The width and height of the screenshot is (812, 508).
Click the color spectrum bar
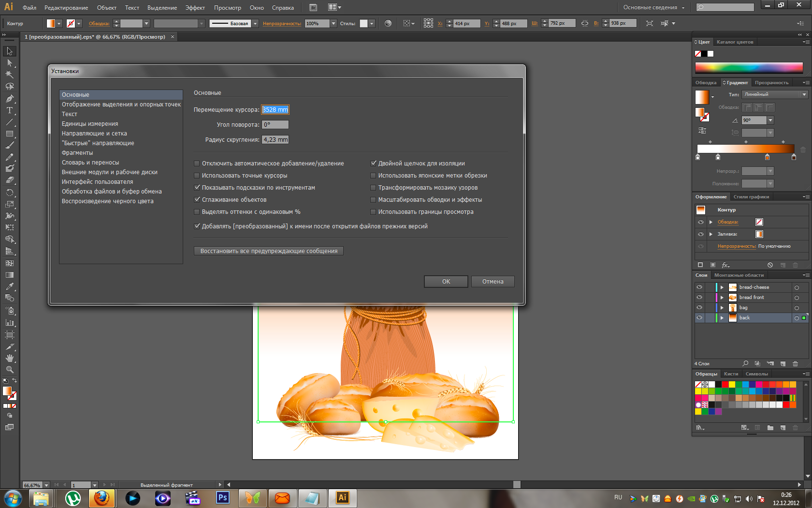click(x=749, y=68)
